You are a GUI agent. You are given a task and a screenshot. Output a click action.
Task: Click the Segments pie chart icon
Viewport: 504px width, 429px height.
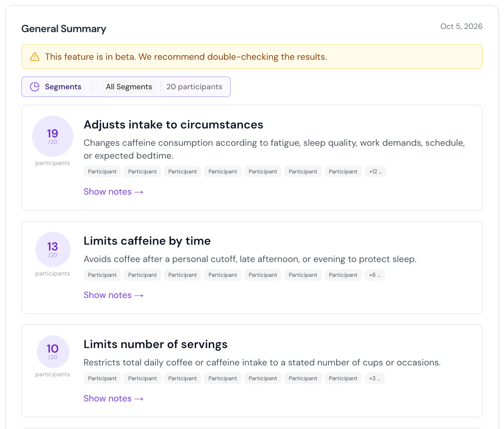(x=35, y=87)
